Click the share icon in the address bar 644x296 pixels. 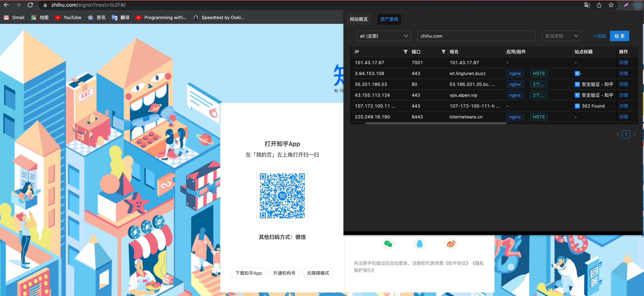pos(599,5)
